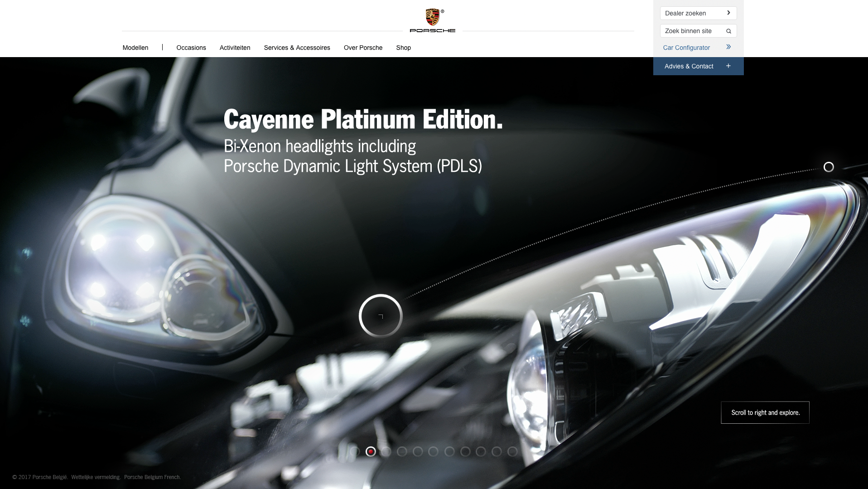Click the large circular marker at image center

[381, 316]
